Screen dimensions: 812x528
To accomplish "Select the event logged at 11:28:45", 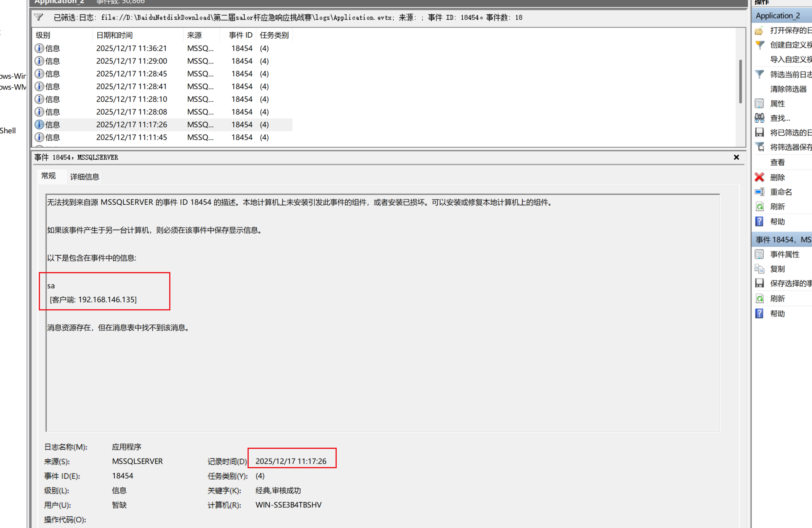I will 131,74.
